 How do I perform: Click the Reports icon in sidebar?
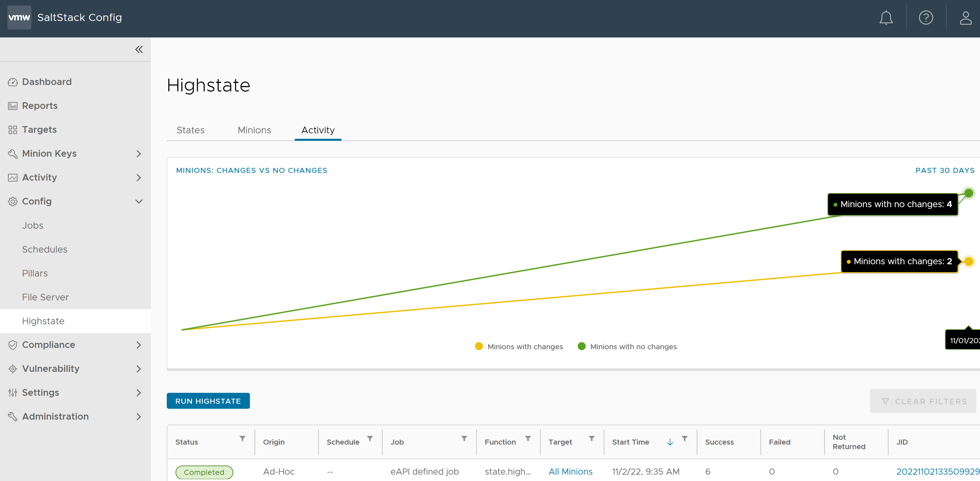(12, 105)
